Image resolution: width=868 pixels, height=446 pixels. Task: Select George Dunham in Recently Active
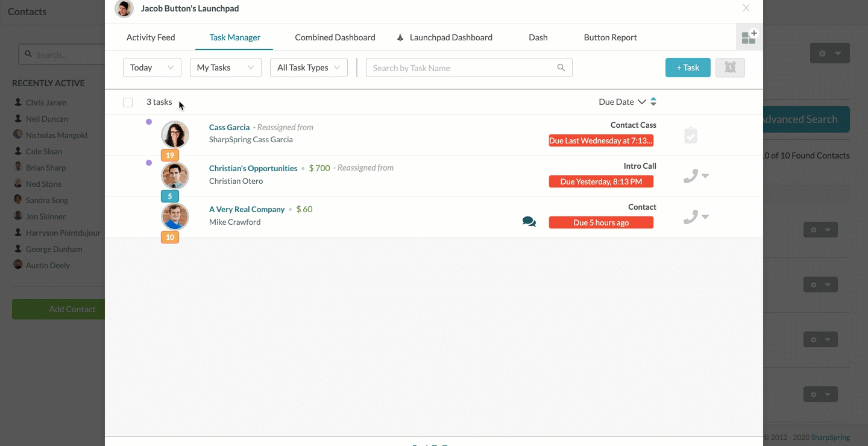[x=54, y=249]
